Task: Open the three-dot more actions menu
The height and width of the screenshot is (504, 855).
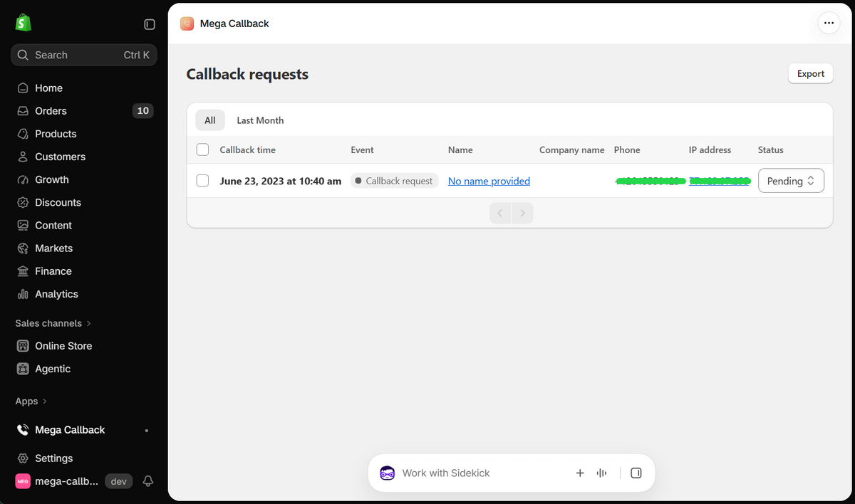Action: coord(829,23)
